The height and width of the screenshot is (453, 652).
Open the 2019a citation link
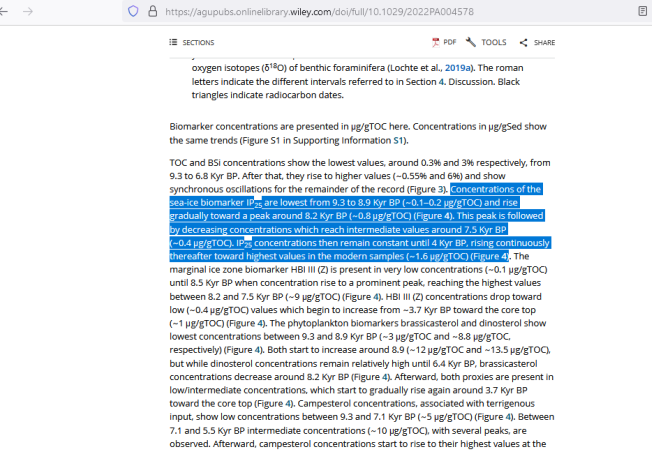(458, 68)
